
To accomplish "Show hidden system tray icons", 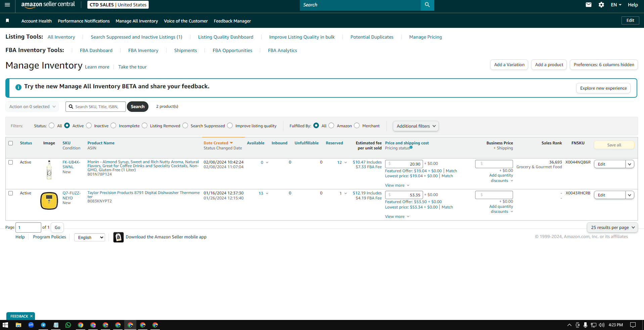I will click(569, 325).
